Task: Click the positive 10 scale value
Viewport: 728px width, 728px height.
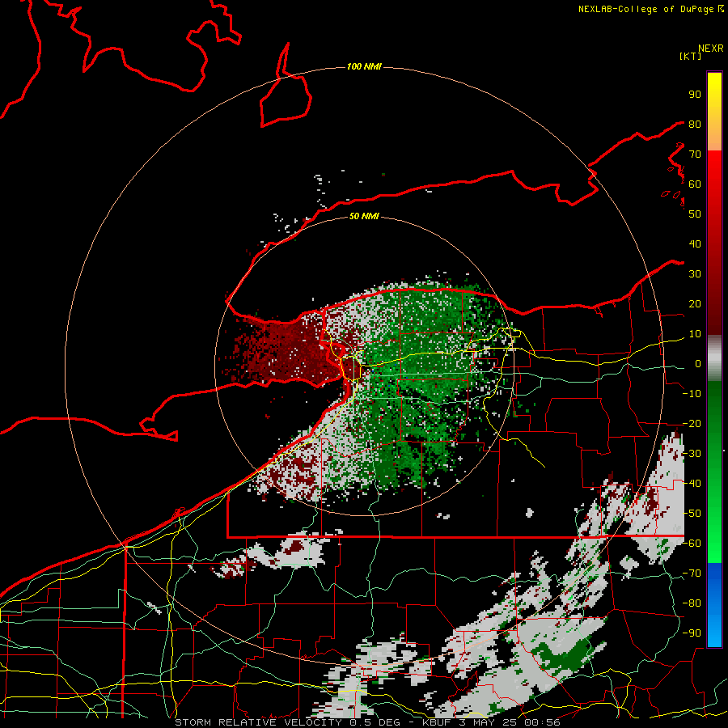Action: [695, 334]
